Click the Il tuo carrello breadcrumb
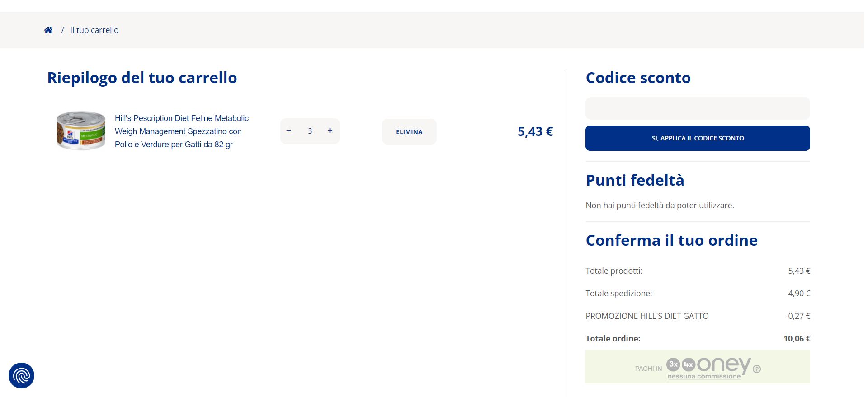Viewport: 868px width, 397px height. point(94,30)
